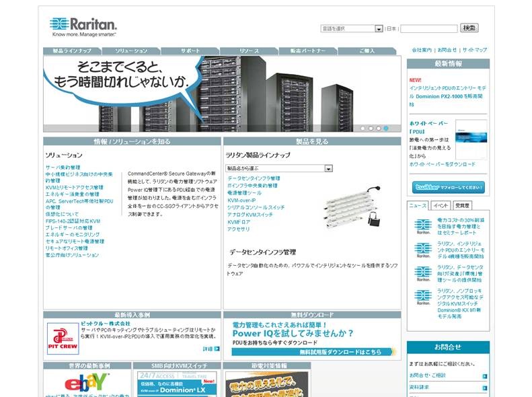The height and width of the screenshot is (397, 532).
Task: Click the search text field in header
Action: click(429, 29)
